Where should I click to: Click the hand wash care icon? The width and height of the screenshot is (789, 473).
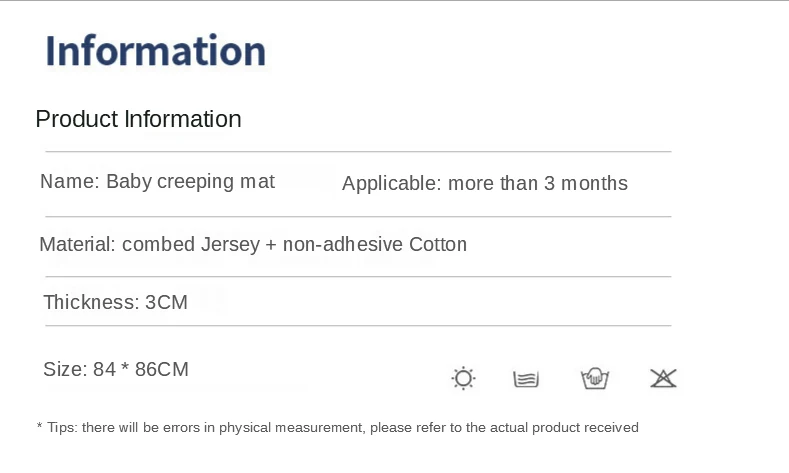click(595, 378)
